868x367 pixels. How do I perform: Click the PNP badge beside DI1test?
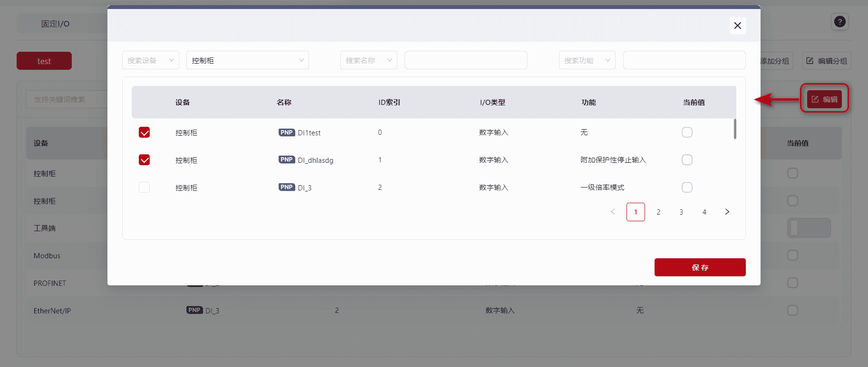pyautogui.click(x=287, y=132)
